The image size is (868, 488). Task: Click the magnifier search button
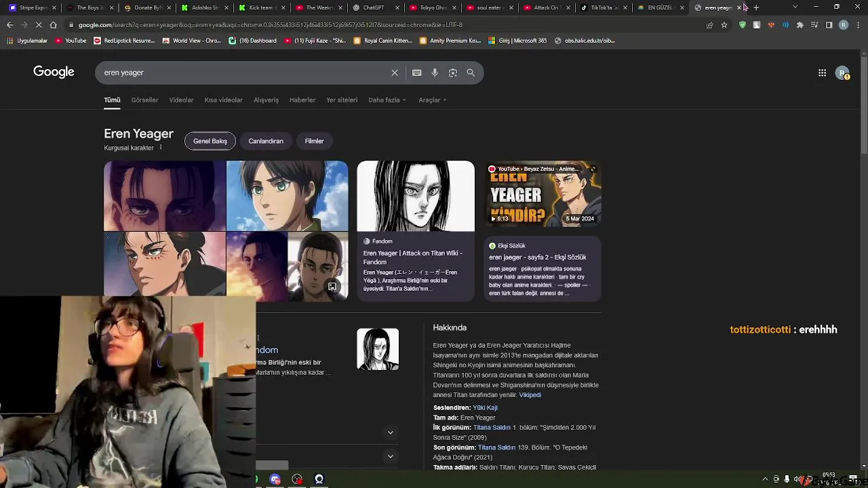[x=471, y=73]
